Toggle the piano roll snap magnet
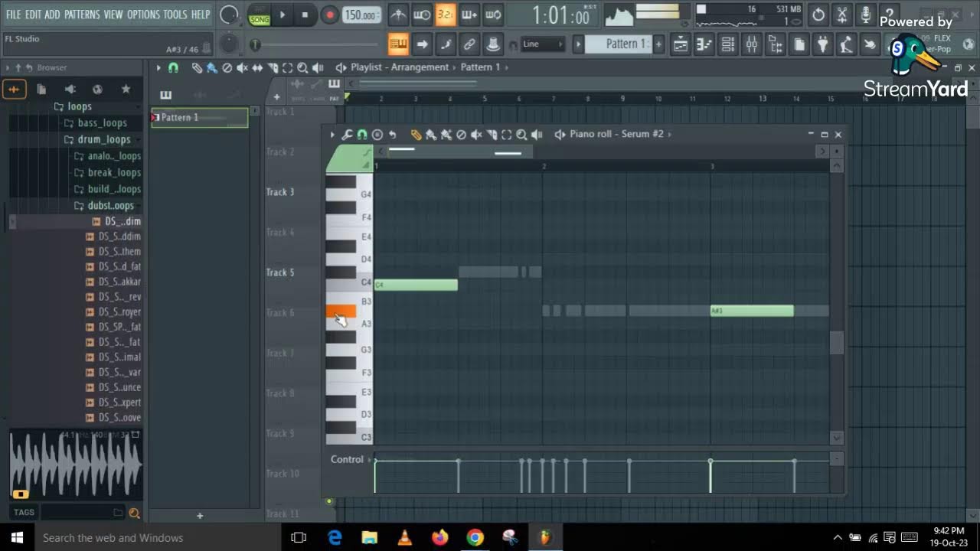This screenshot has height=551, width=980. coord(361,135)
